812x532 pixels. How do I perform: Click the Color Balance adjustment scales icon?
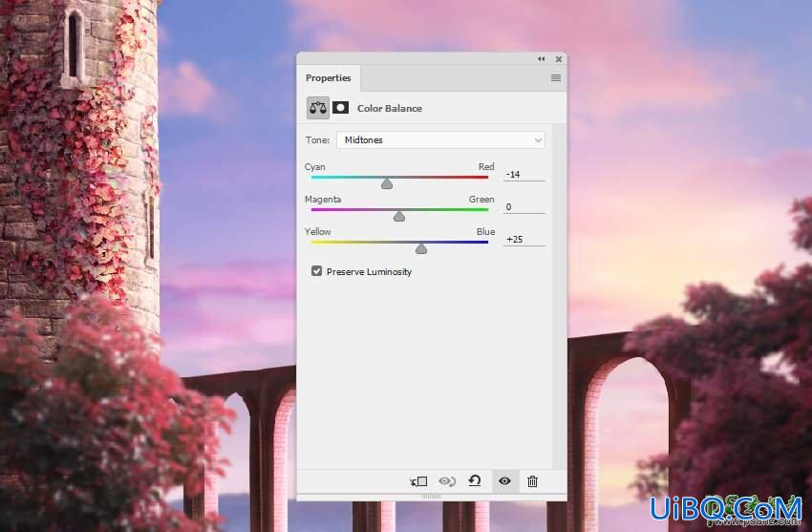pos(317,108)
